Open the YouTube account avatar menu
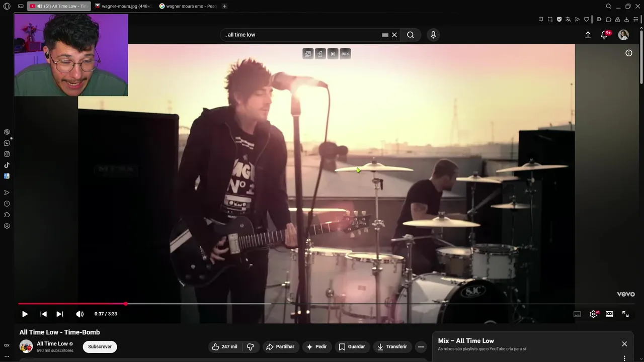The height and width of the screenshot is (362, 644). pyautogui.click(x=623, y=35)
